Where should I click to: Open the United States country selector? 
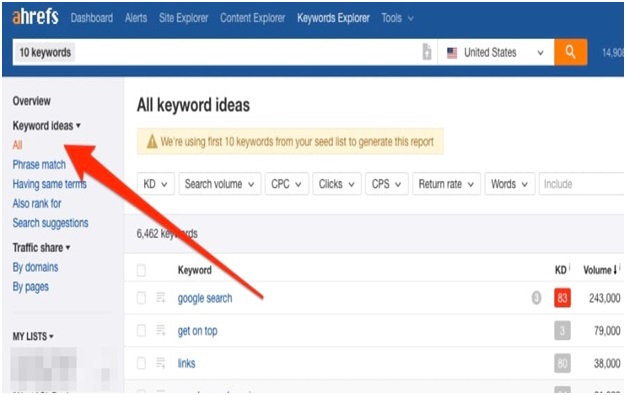[496, 52]
